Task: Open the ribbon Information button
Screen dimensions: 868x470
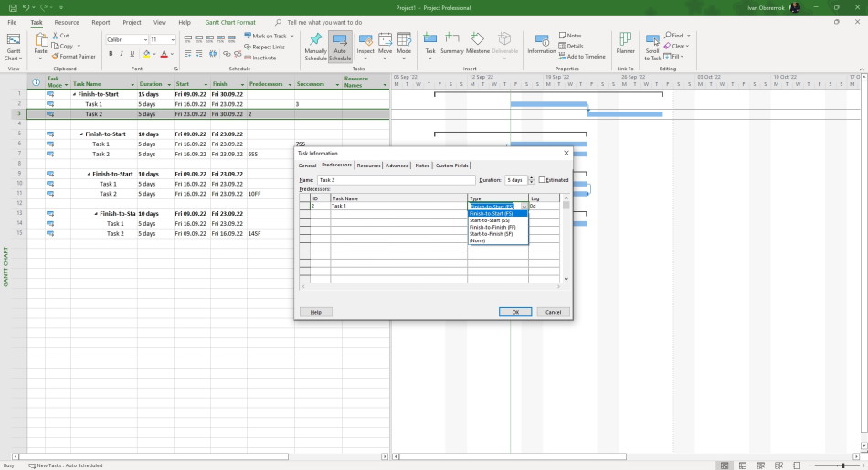Action: (542, 44)
